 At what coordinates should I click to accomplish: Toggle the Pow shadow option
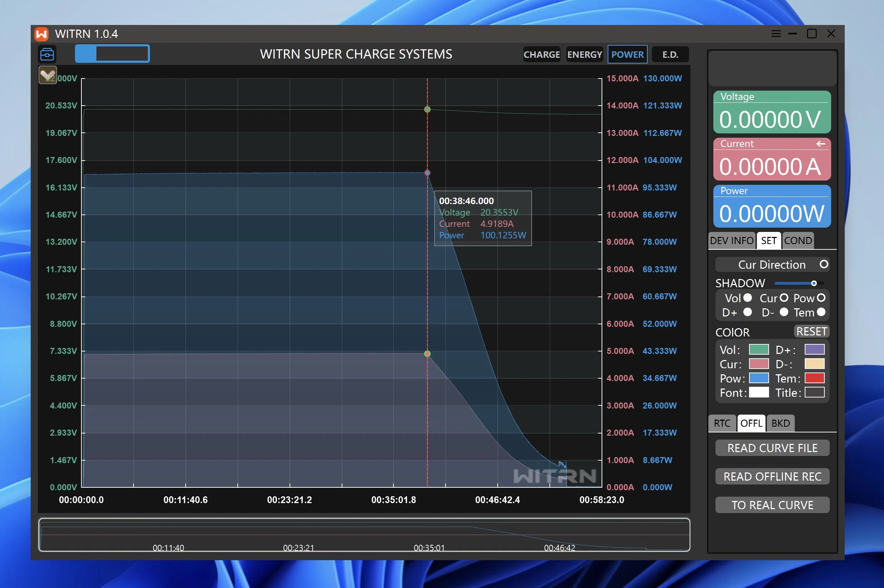(821, 298)
